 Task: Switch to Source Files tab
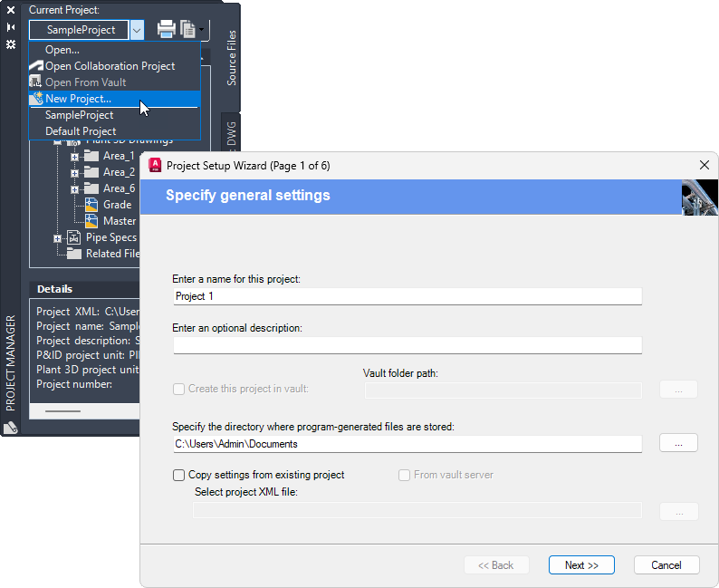232,58
